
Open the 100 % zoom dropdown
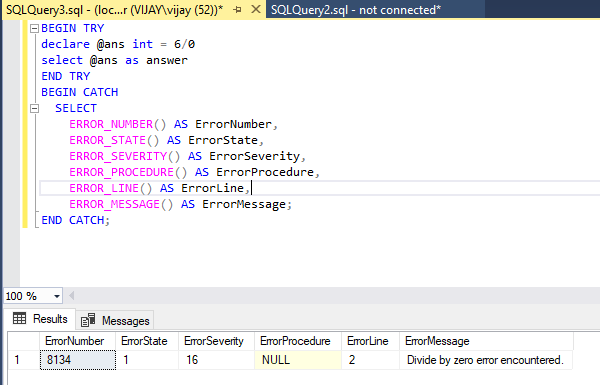57,296
